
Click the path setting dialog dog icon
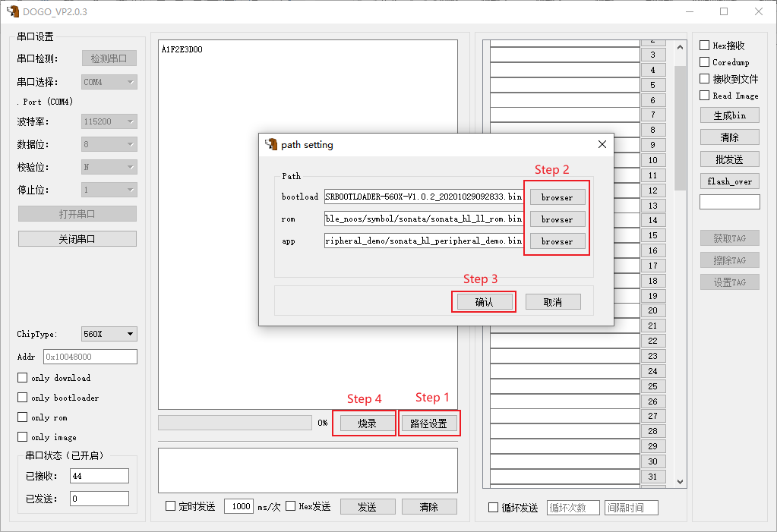[x=271, y=144]
